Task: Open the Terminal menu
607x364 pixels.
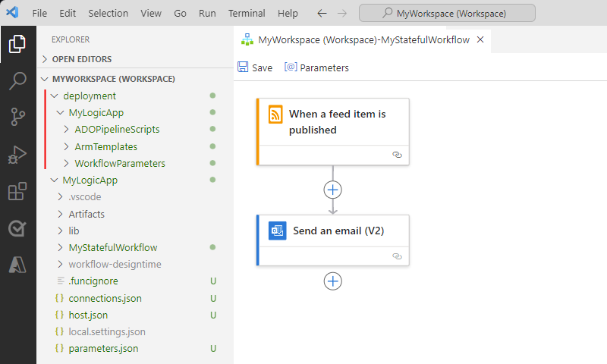Action: pyautogui.click(x=247, y=14)
